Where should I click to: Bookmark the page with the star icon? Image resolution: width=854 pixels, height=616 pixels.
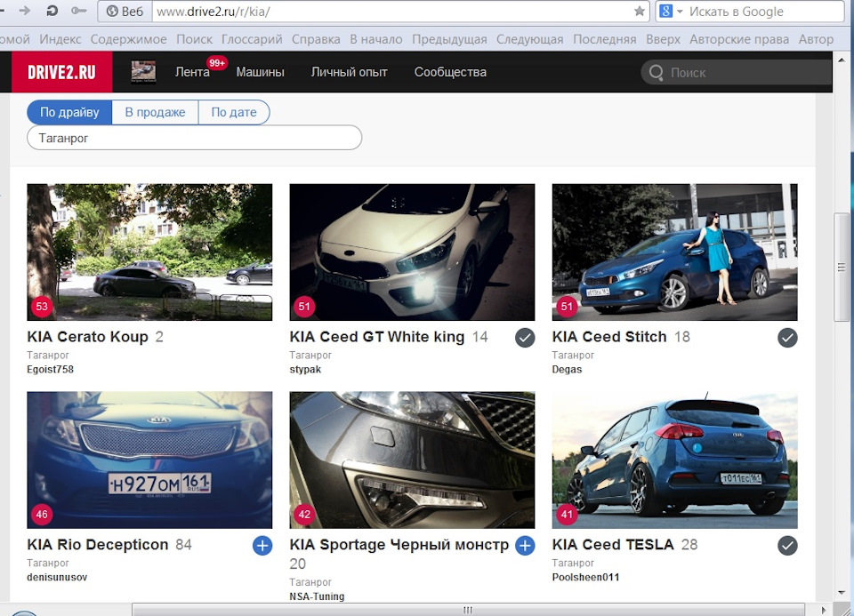640,11
